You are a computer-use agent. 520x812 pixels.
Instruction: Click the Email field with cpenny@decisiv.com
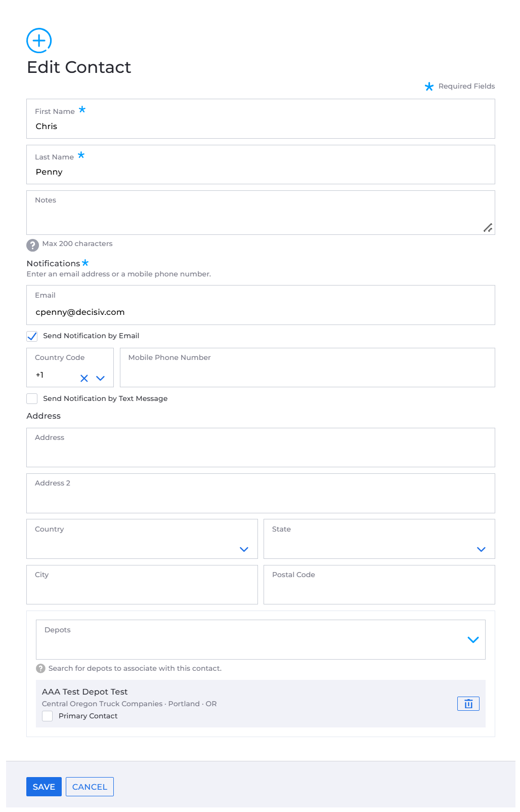pos(261,305)
